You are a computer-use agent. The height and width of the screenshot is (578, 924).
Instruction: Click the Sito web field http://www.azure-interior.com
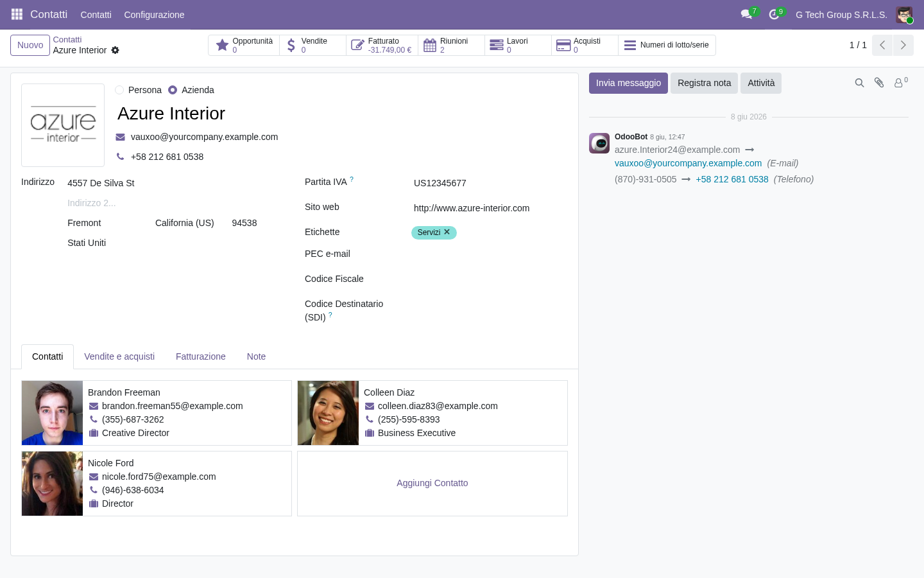490,208
